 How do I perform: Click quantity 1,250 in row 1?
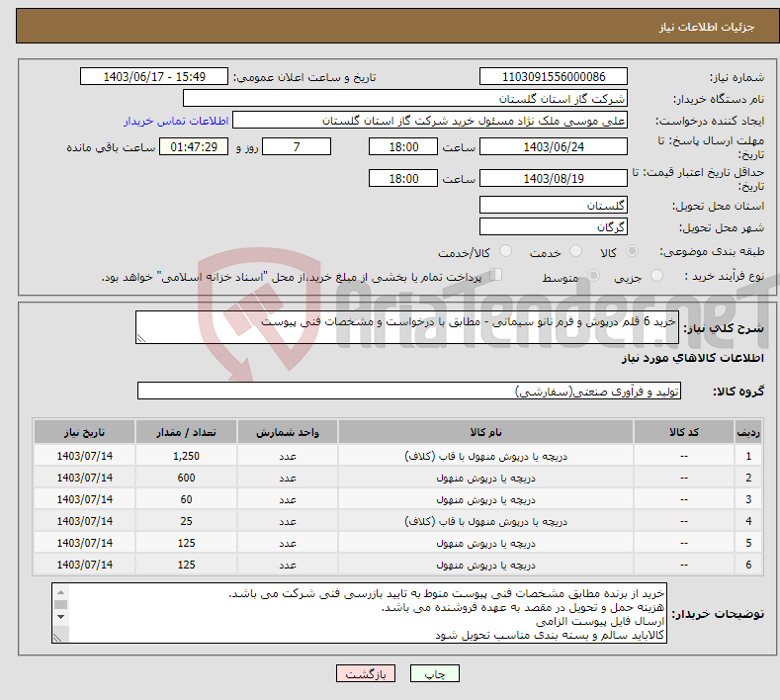(186, 456)
